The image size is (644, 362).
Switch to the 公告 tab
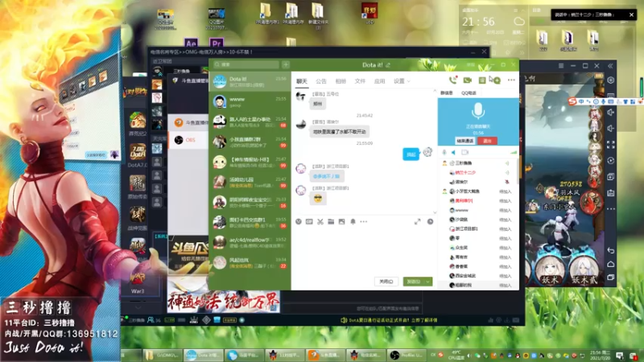tap(321, 81)
